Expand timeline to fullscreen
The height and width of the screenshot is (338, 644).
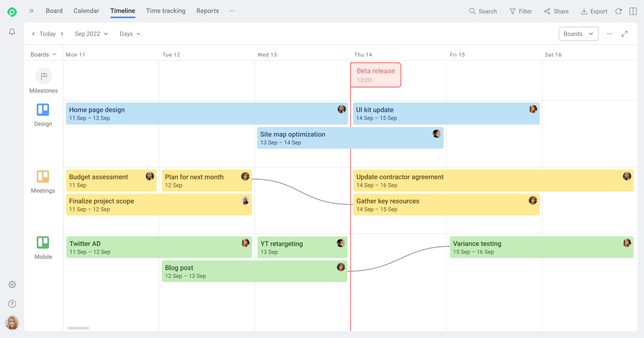click(x=625, y=34)
